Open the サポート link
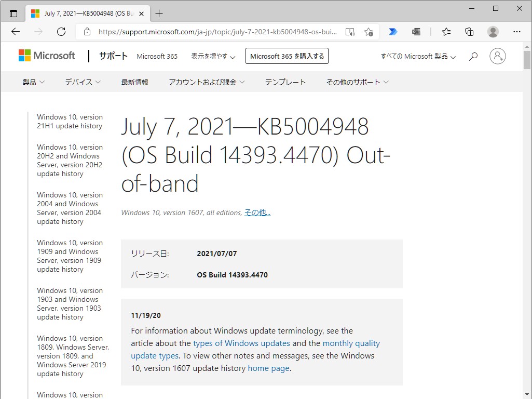532x399 pixels. pyautogui.click(x=113, y=56)
